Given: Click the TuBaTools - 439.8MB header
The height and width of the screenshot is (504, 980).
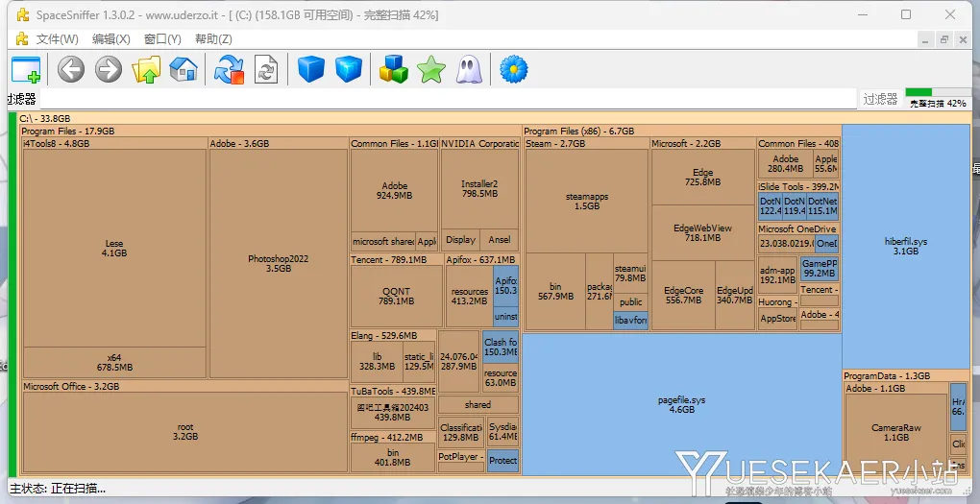Looking at the screenshot, I should [x=393, y=391].
